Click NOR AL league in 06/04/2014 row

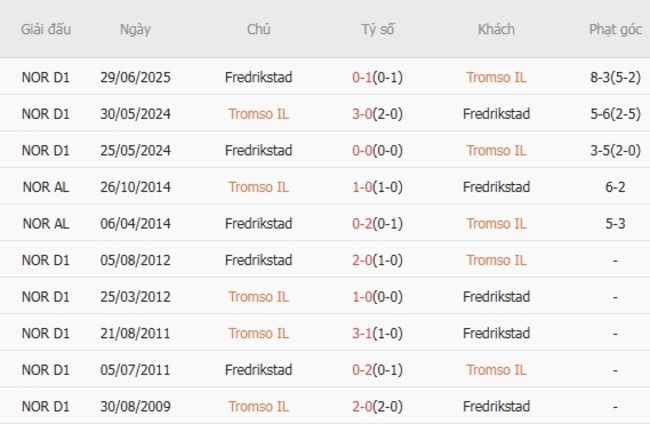(46, 224)
